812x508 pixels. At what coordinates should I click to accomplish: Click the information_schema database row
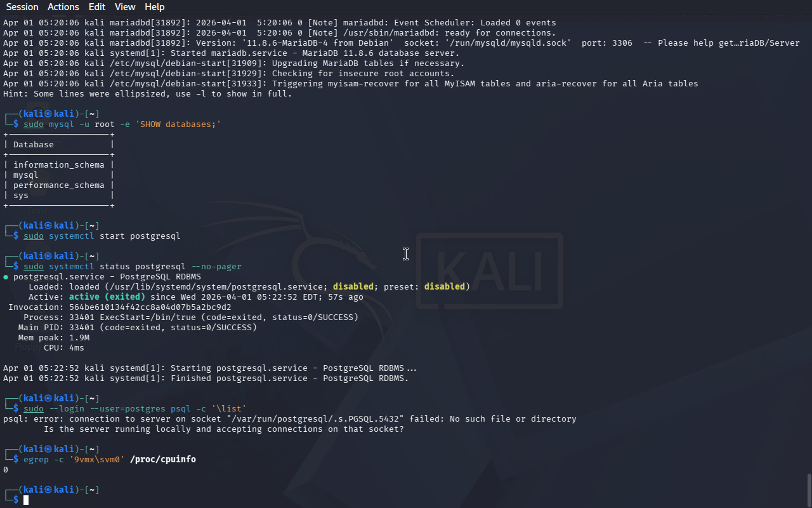click(x=59, y=165)
